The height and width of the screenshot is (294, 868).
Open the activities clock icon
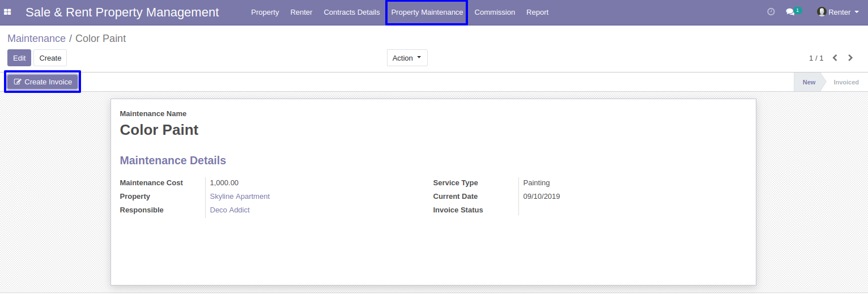pos(771,12)
